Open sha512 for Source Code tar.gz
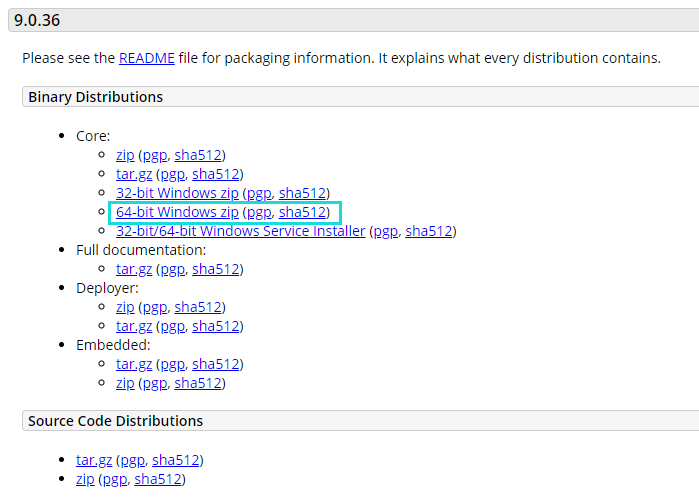This screenshot has width=699, height=499. coord(176,460)
